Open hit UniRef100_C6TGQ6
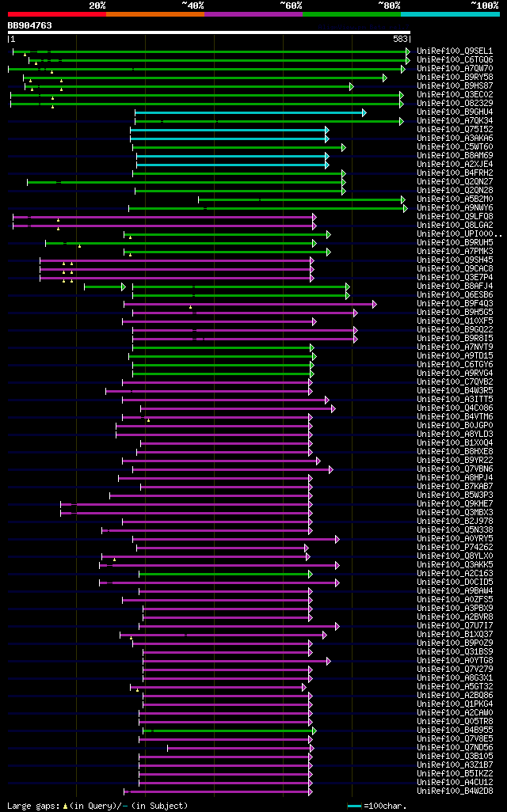 click(455, 60)
